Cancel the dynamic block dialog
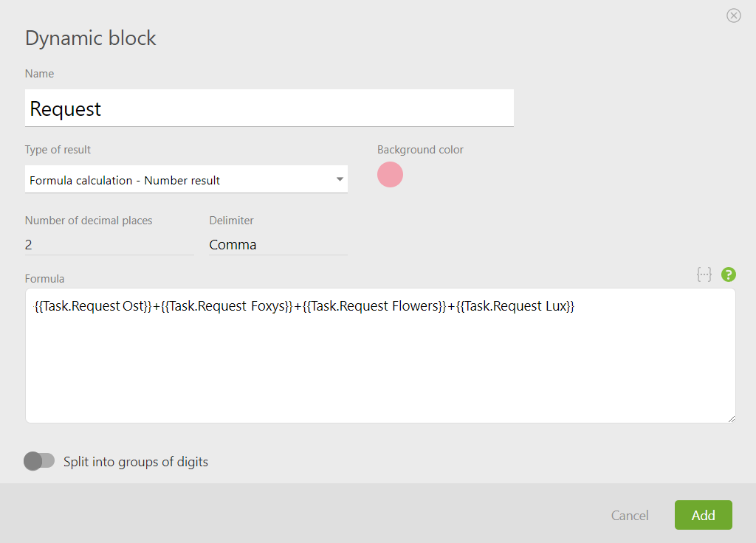Image resolution: width=756 pixels, height=543 pixels. click(629, 516)
